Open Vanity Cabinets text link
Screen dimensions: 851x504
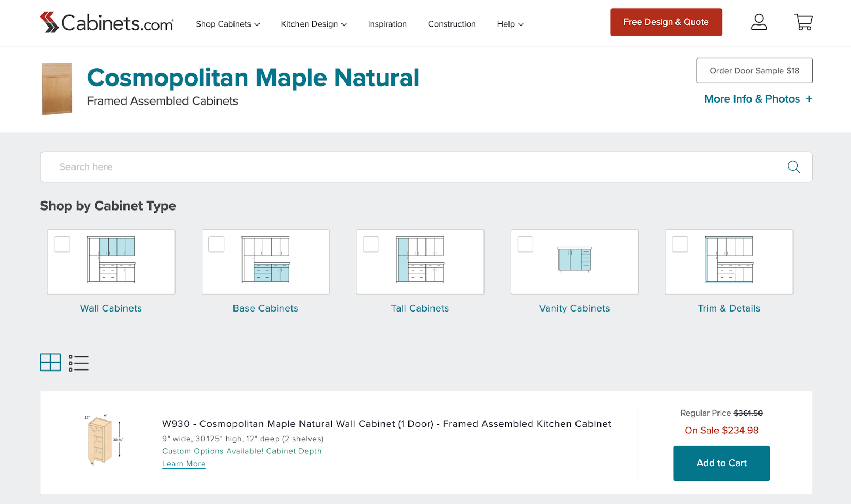pos(574,308)
